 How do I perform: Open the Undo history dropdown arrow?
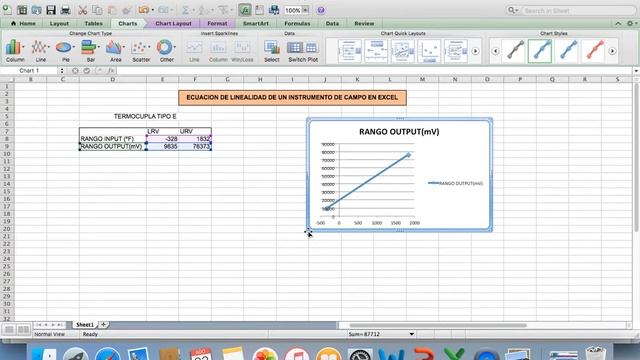(x=153, y=10)
